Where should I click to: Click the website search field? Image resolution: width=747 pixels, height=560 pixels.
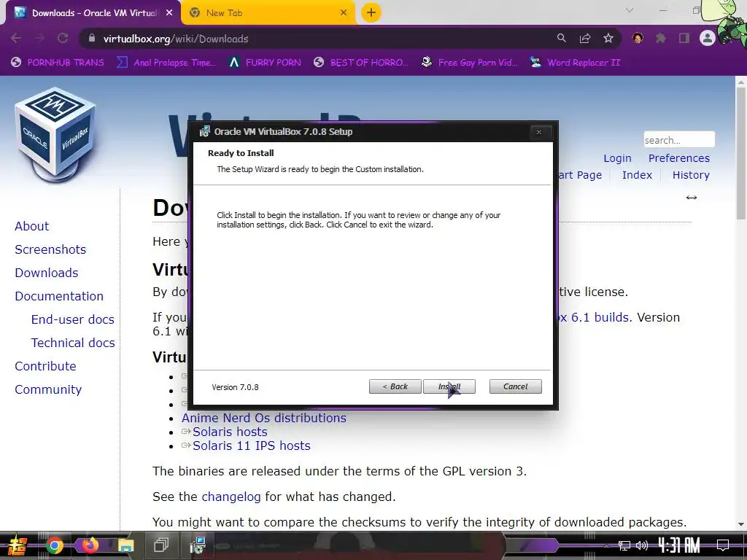coord(679,140)
